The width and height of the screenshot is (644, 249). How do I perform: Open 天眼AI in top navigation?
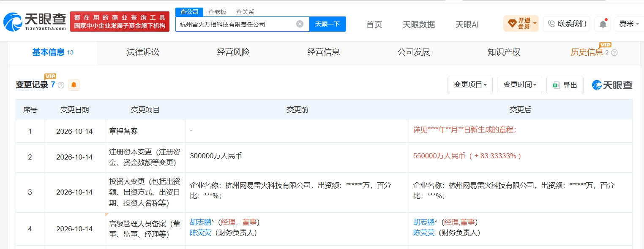tap(467, 24)
